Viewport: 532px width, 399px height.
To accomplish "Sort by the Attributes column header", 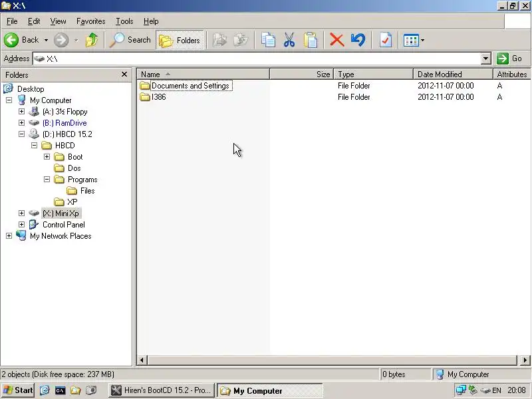I will 512,74.
